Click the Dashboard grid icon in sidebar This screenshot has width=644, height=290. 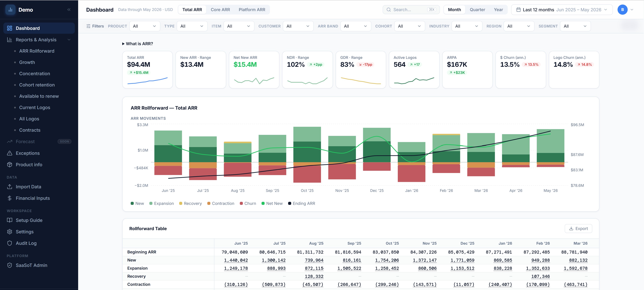tap(9, 28)
